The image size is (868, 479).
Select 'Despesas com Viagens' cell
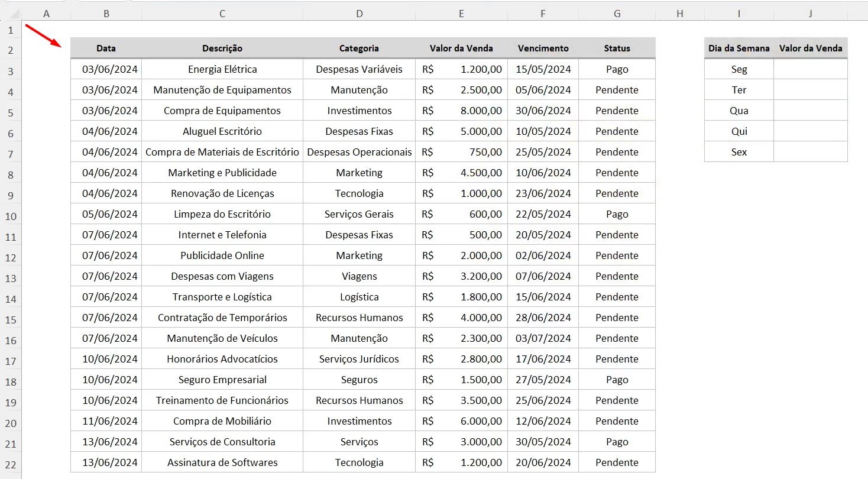pos(222,276)
